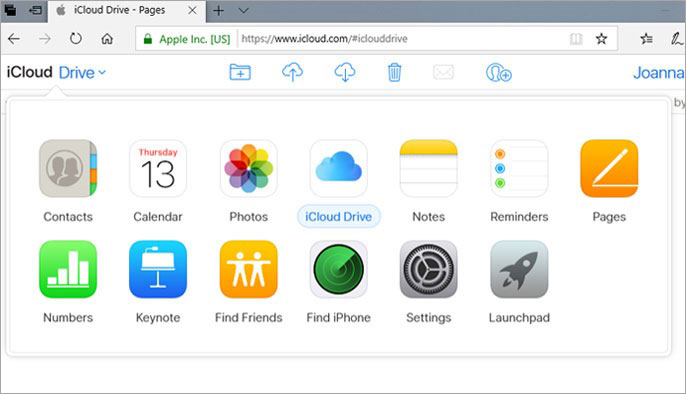Open iCloud Settings gear

point(429,269)
